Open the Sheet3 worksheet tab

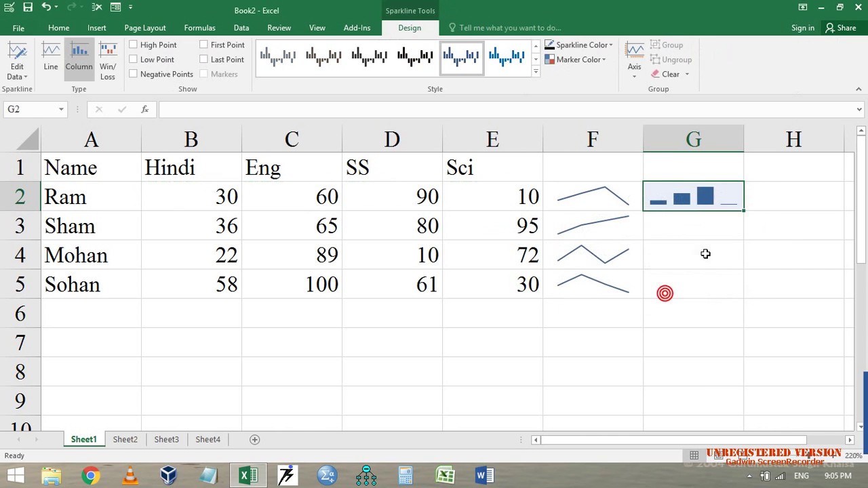[x=166, y=439]
